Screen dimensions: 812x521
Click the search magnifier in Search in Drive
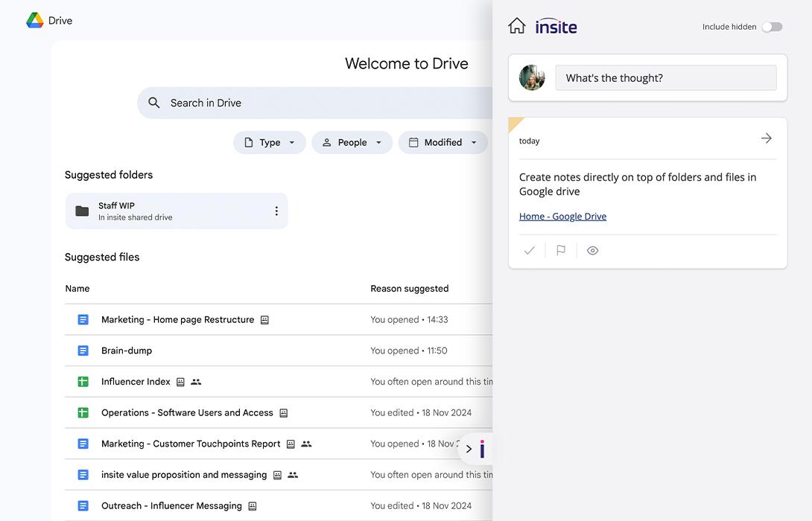pos(154,103)
